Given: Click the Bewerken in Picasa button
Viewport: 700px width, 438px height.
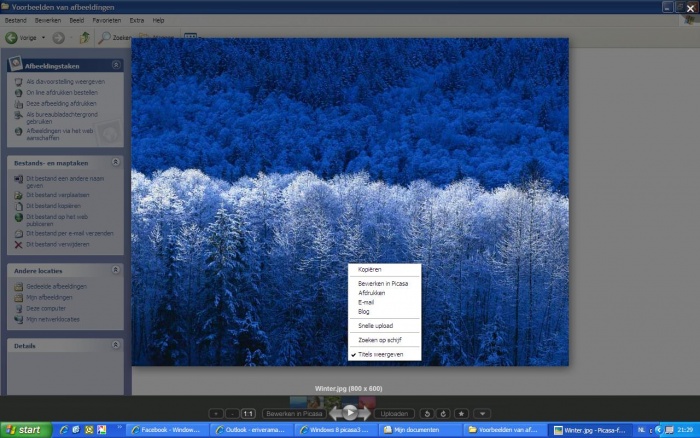Looking at the screenshot, I should pos(294,414).
